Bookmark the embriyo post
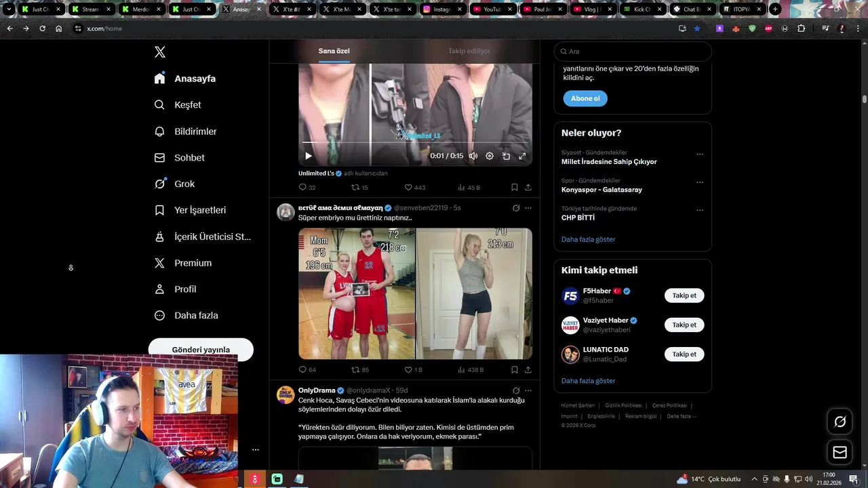This screenshot has height=488, width=868. (x=515, y=370)
